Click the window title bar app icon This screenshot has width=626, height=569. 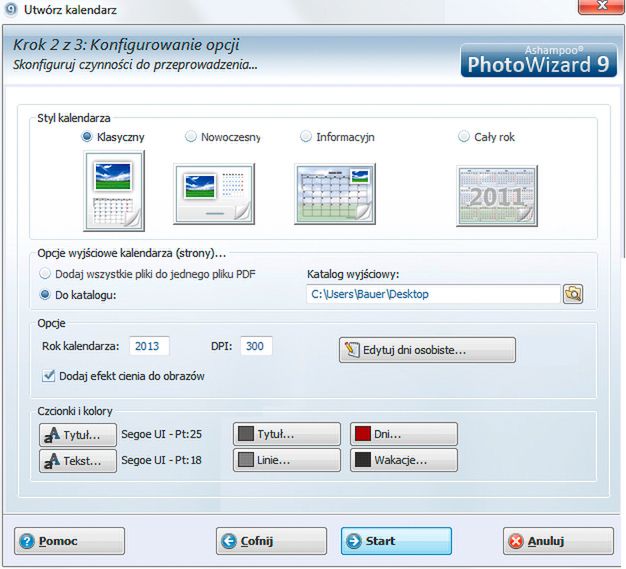click(x=11, y=9)
